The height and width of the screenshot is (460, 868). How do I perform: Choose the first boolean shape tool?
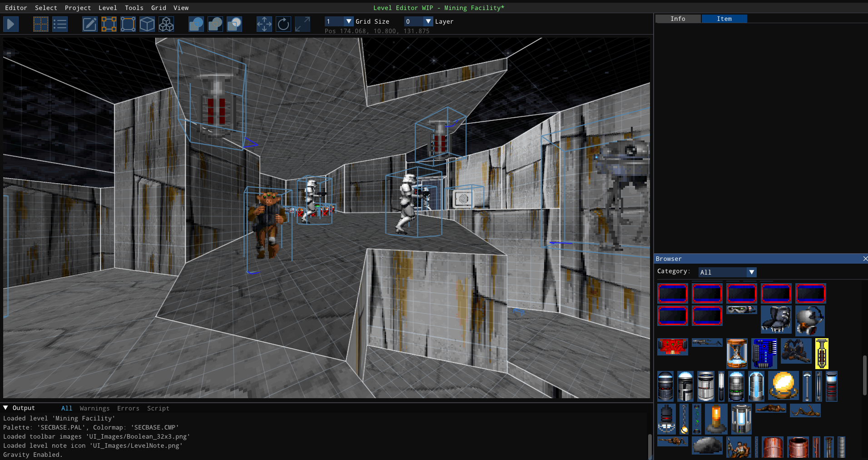[196, 24]
